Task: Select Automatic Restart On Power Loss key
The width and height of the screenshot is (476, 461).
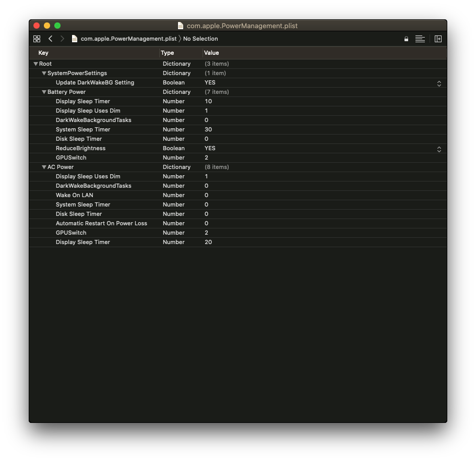Action: 101,224
